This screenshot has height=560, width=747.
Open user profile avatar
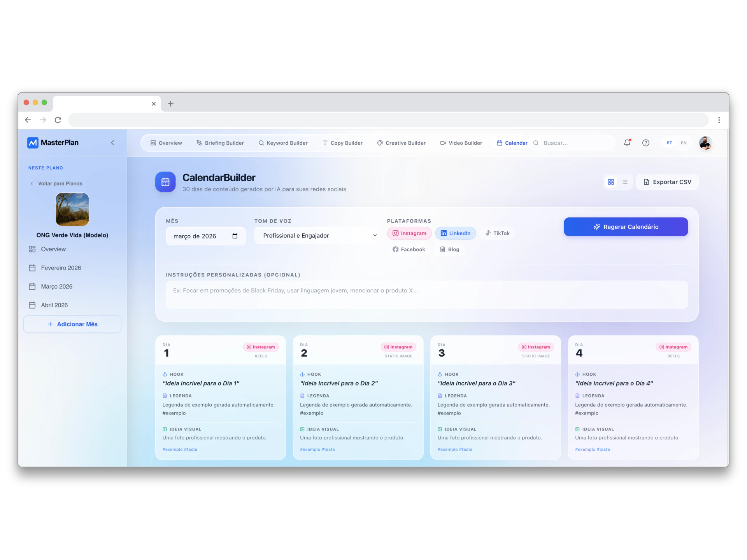click(x=705, y=143)
